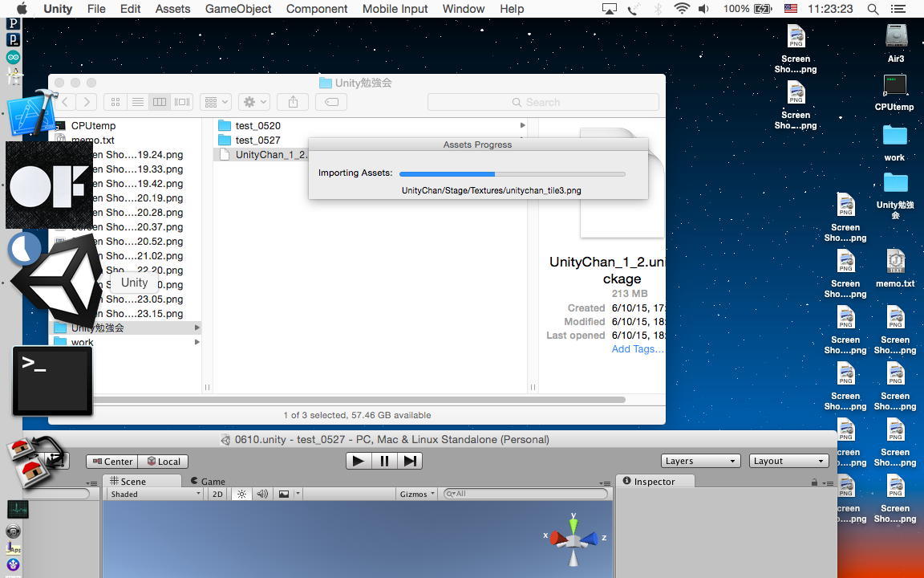
Task: Toggle pivot Center button
Action: pos(112,462)
